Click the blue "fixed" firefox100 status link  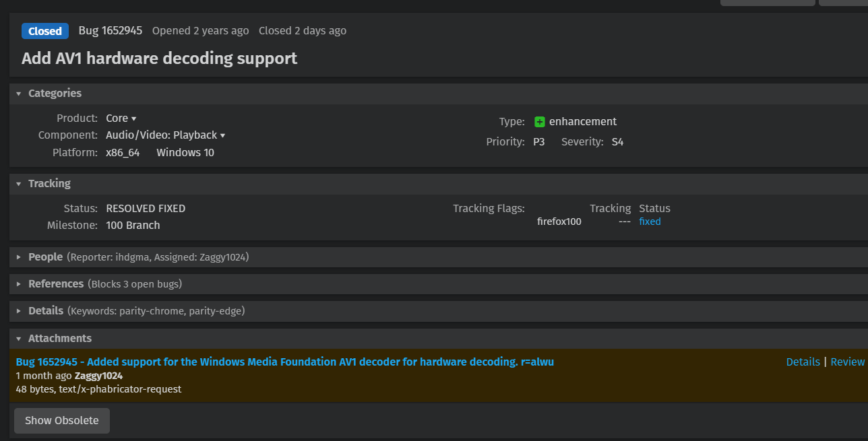pyautogui.click(x=650, y=222)
